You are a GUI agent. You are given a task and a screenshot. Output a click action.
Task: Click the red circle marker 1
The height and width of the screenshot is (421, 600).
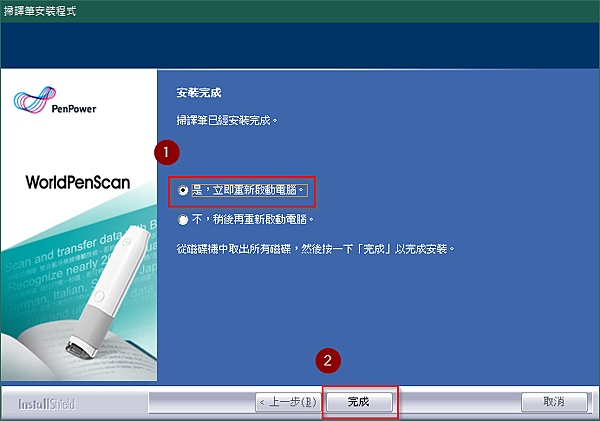(167, 153)
